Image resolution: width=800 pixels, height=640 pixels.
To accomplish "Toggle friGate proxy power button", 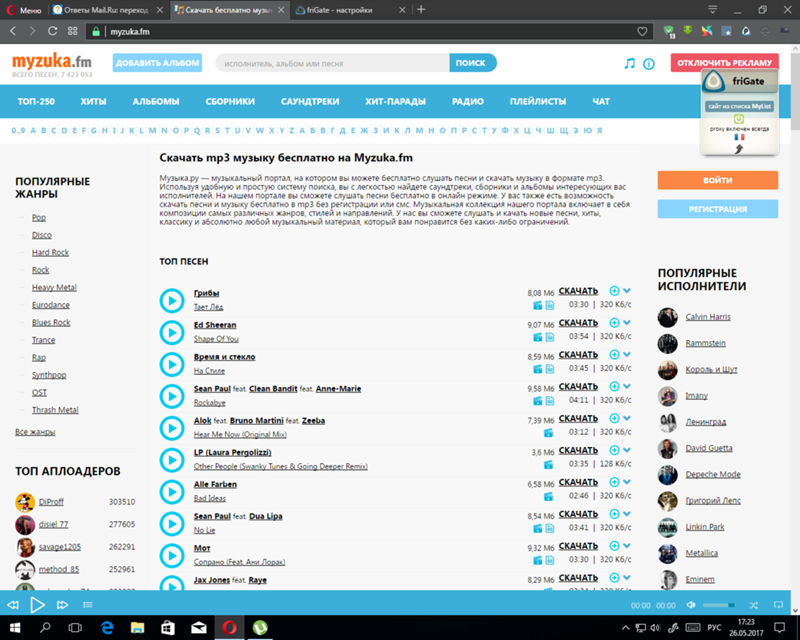I will tap(739, 119).
